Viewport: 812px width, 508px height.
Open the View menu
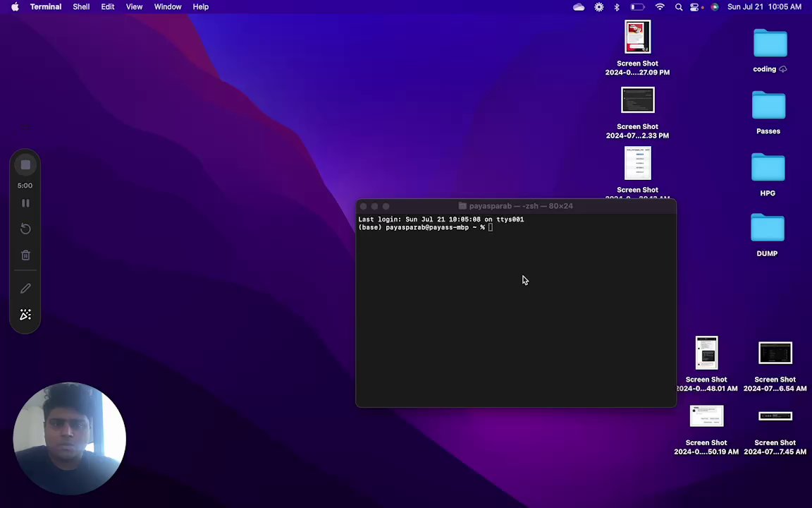[134, 7]
